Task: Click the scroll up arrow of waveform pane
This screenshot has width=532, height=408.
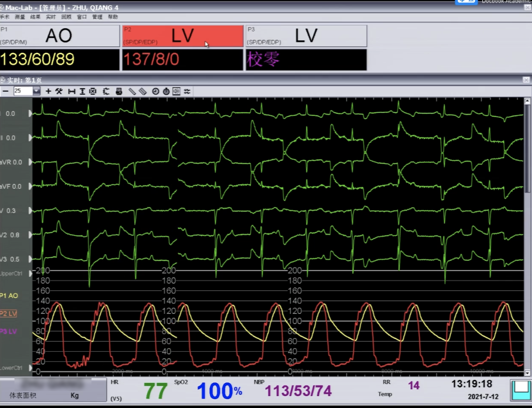Action: (527, 102)
